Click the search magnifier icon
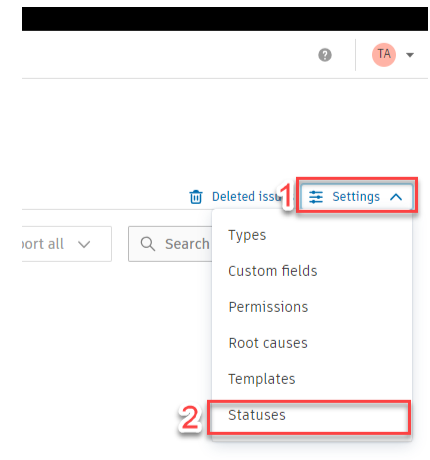Viewport: 430px width, 460px height. (x=148, y=244)
